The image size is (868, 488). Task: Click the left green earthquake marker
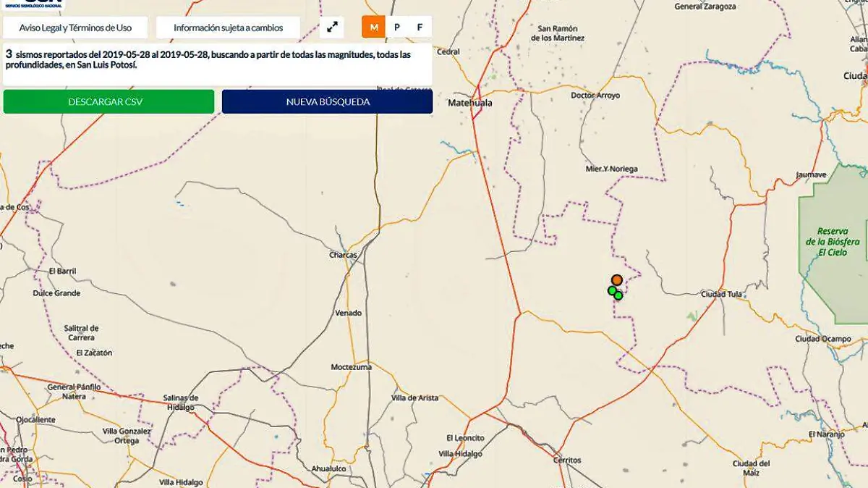click(612, 290)
